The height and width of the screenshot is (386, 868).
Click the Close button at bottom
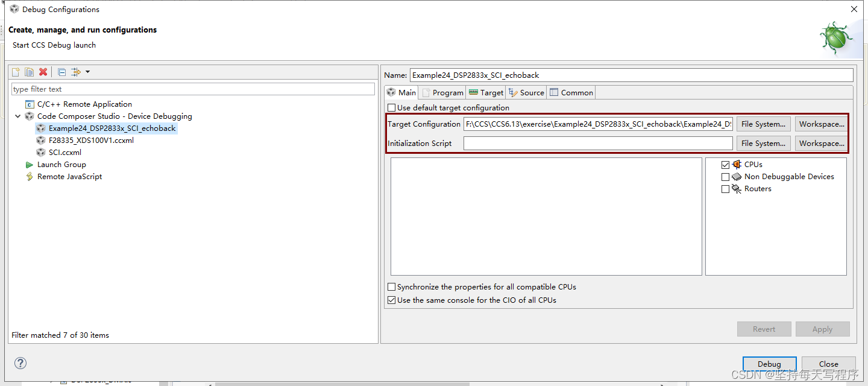pyautogui.click(x=828, y=364)
